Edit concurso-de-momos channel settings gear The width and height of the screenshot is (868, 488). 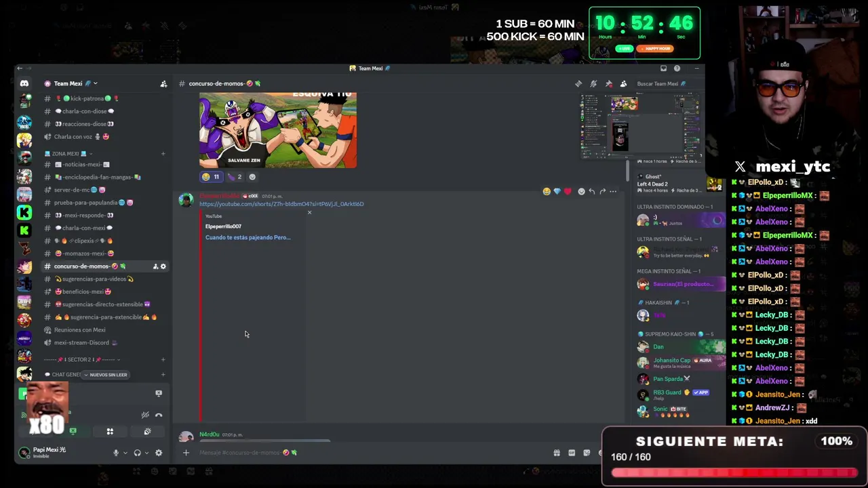pyautogui.click(x=163, y=266)
